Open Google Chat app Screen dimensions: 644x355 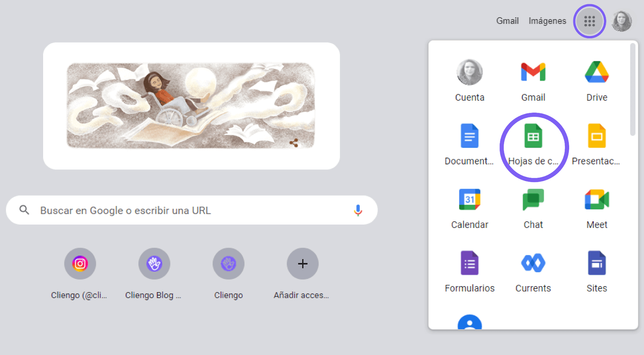533,208
